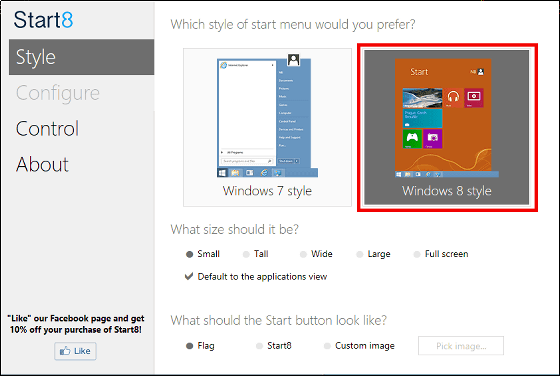Select the Wide size option

[316, 254]
